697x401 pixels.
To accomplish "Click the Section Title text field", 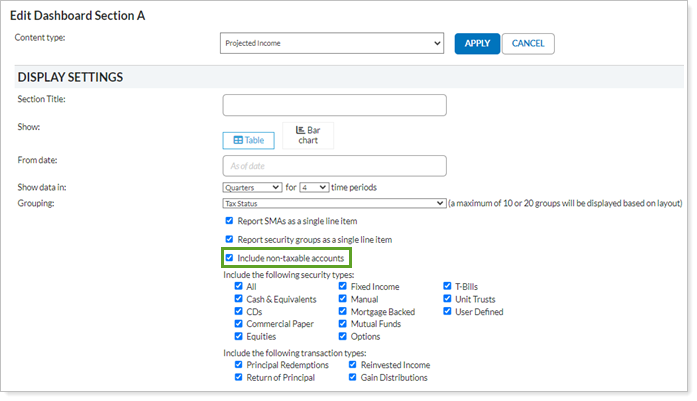I will [334, 105].
